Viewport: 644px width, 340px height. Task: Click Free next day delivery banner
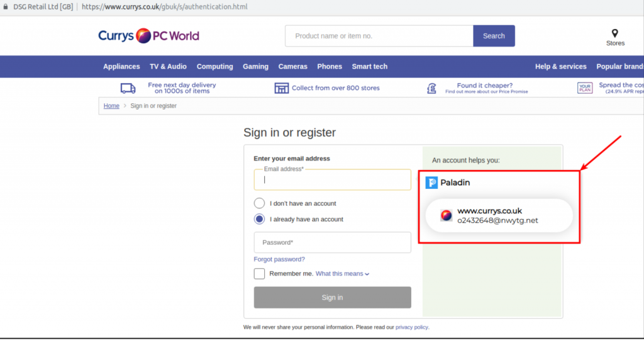tap(182, 88)
